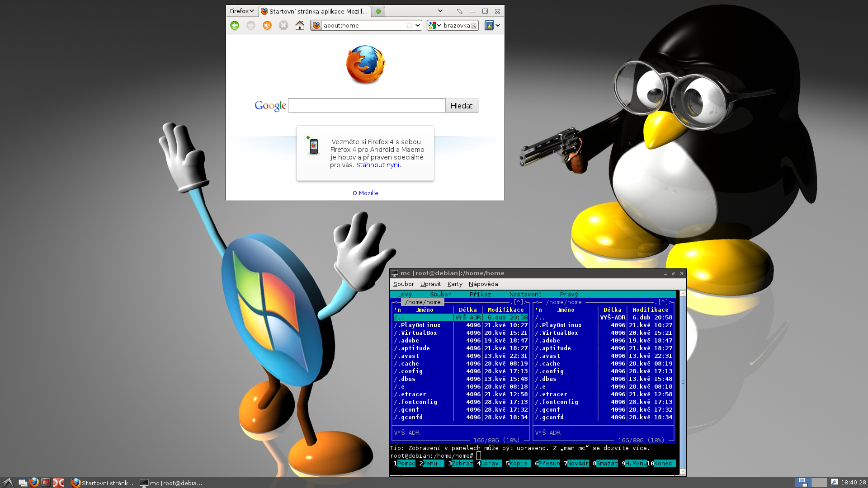868x488 pixels.
Task: Select .adobe in the right mc panel
Action: (x=604, y=340)
